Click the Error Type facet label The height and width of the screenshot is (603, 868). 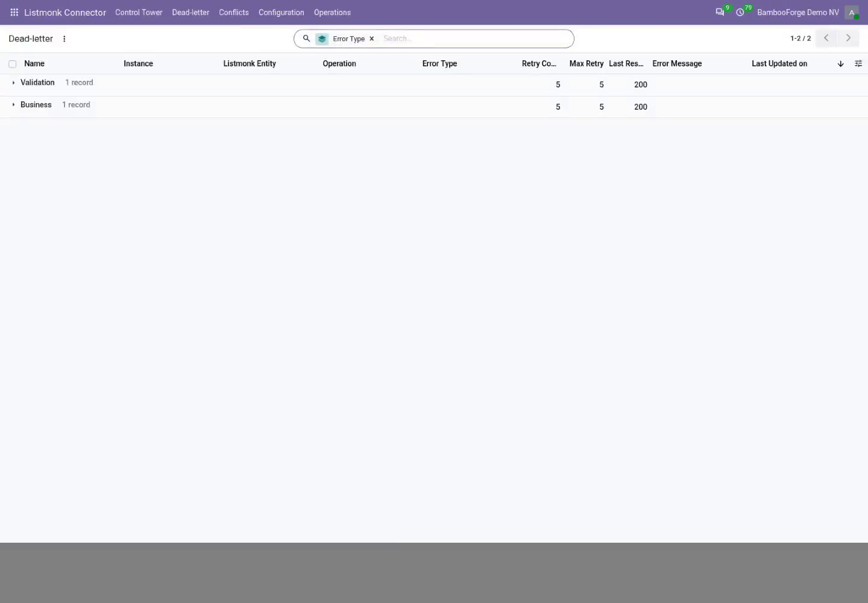(x=348, y=39)
